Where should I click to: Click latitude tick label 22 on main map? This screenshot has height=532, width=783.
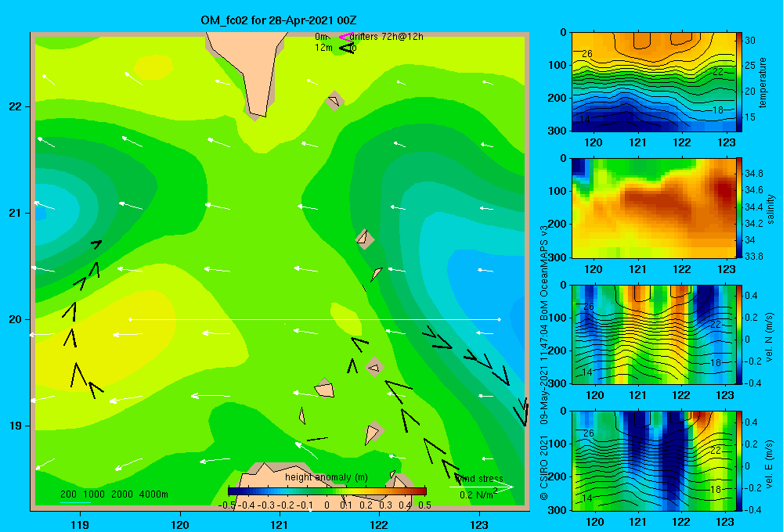click(15, 106)
